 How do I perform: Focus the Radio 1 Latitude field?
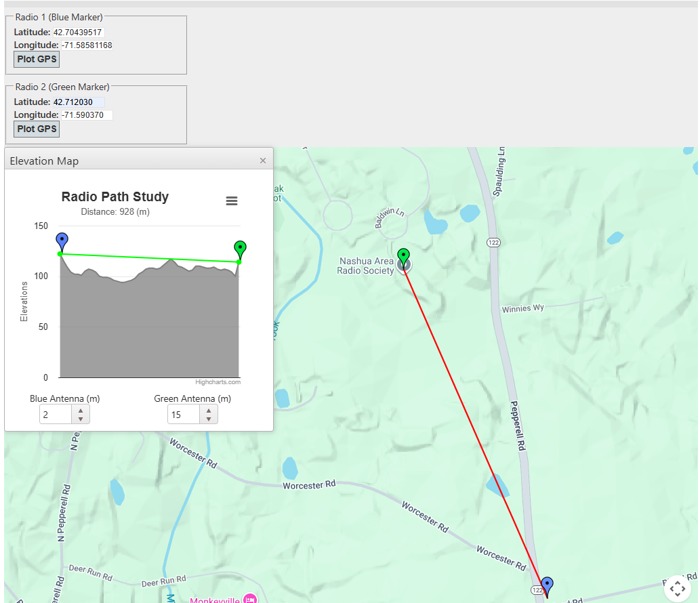[78, 32]
